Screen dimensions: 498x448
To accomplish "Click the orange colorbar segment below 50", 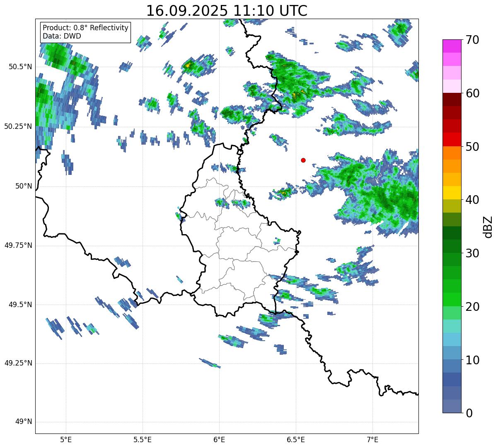I will pyautogui.click(x=452, y=153).
